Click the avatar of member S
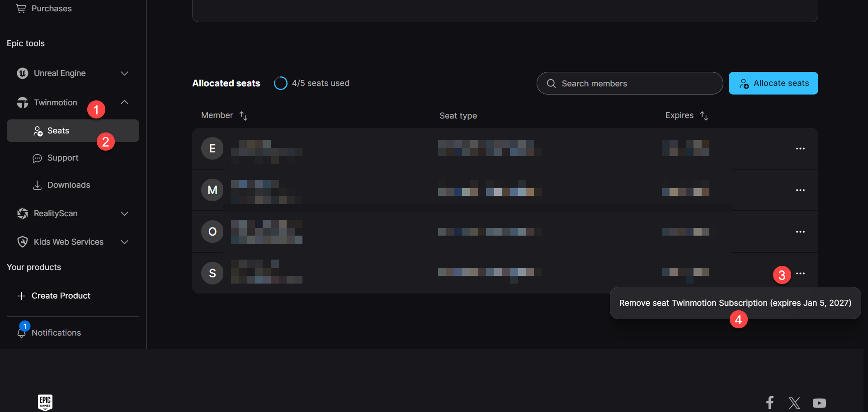Image resolution: width=868 pixels, height=412 pixels. [x=212, y=273]
